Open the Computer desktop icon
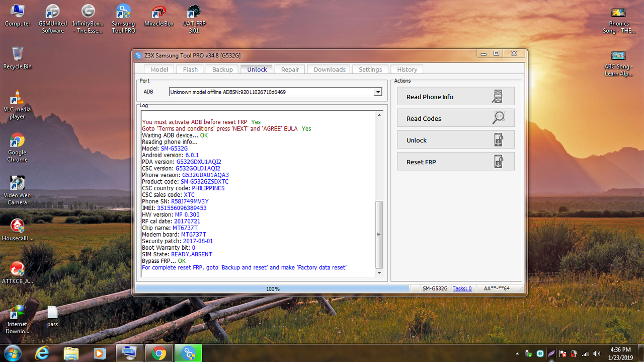This screenshot has height=362, width=644. tap(17, 15)
